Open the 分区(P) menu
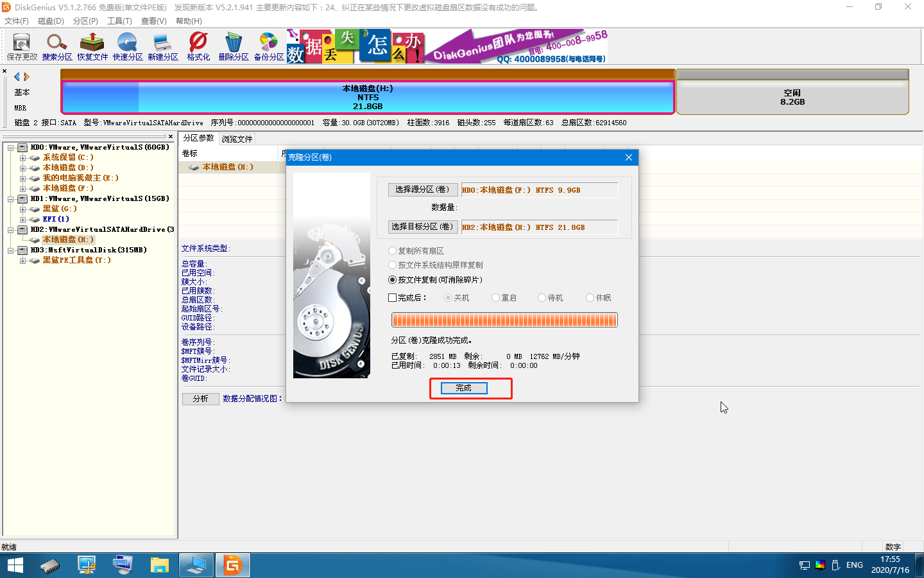 85,21
